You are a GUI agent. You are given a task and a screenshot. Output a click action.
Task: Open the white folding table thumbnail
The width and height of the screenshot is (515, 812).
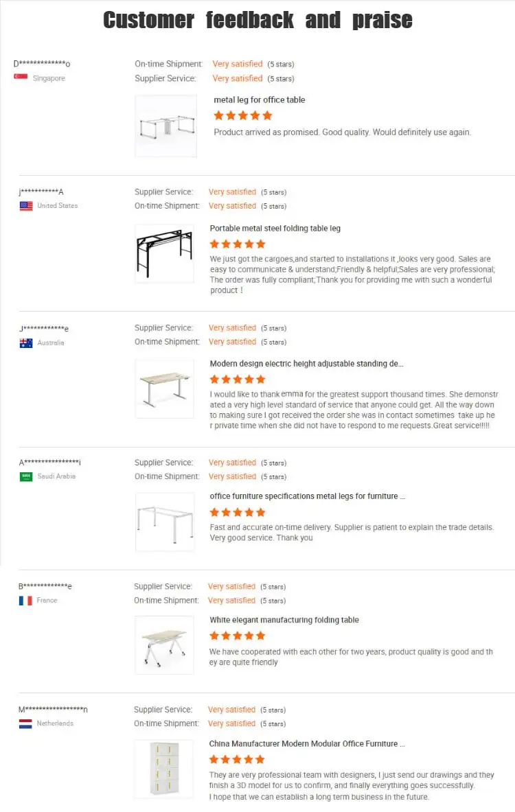(164, 645)
